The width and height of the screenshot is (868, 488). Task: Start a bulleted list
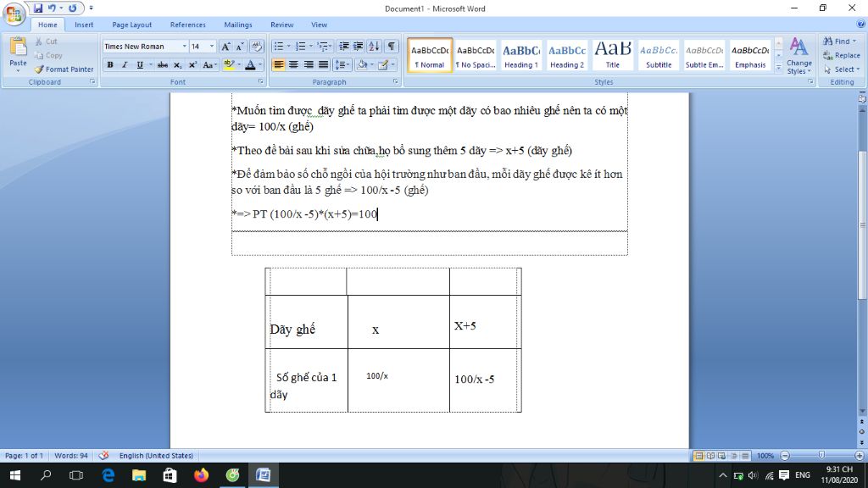278,47
